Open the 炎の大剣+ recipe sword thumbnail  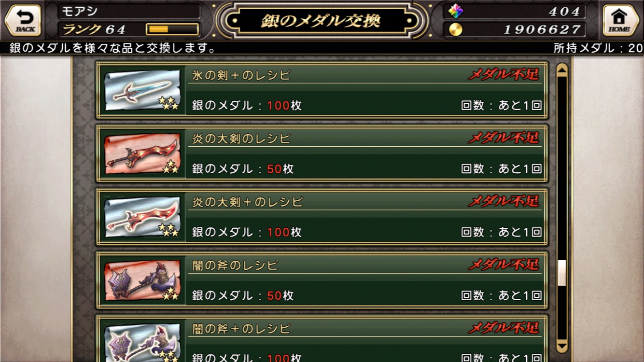coord(142,217)
